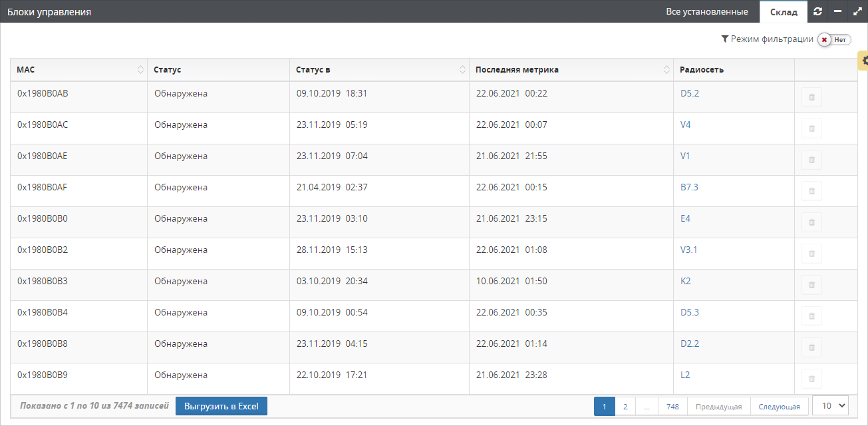Sort by 'Последняя метрика' column
This screenshot has height=426, width=868.
(571, 70)
